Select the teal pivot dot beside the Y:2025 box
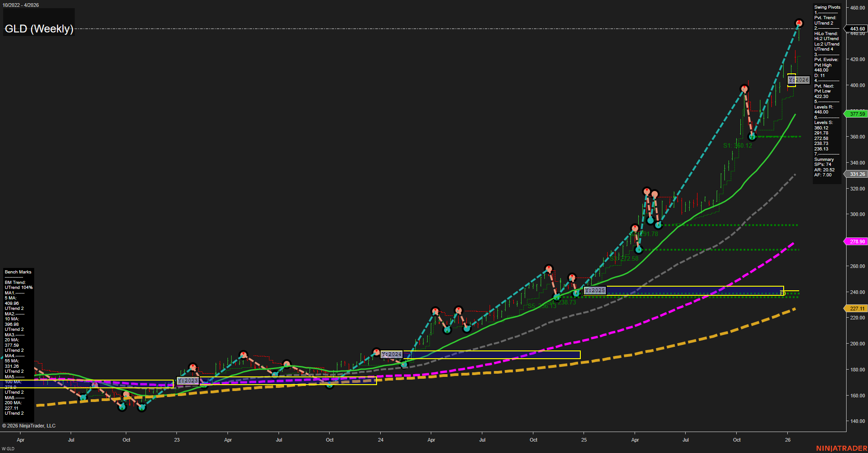 click(x=576, y=293)
